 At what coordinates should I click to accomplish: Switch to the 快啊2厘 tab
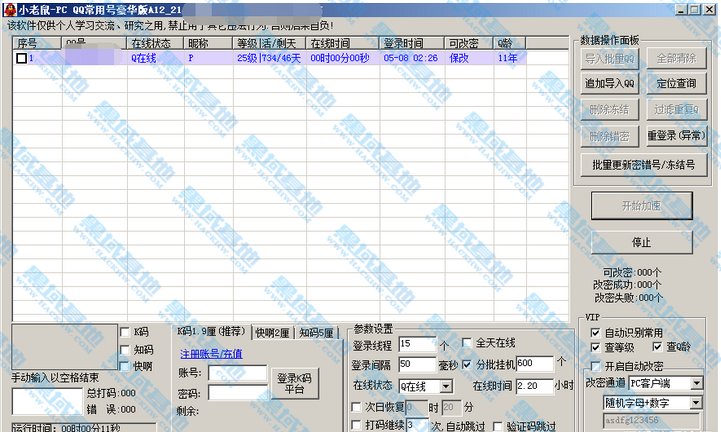click(x=273, y=333)
